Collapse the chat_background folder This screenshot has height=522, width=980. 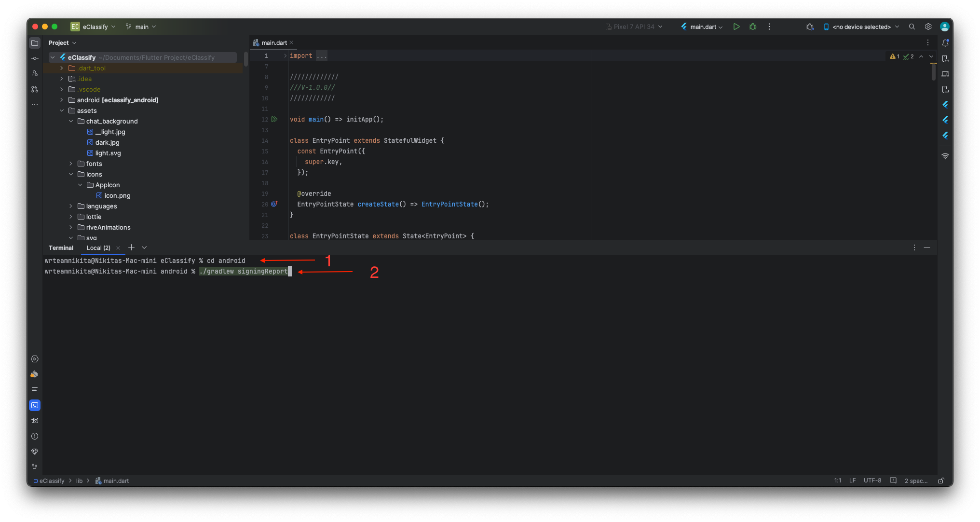coord(71,121)
